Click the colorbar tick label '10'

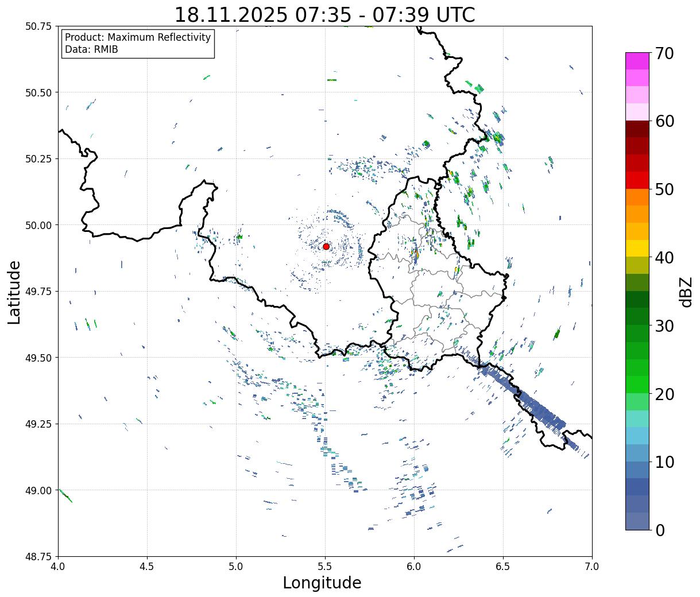pos(664,462)
